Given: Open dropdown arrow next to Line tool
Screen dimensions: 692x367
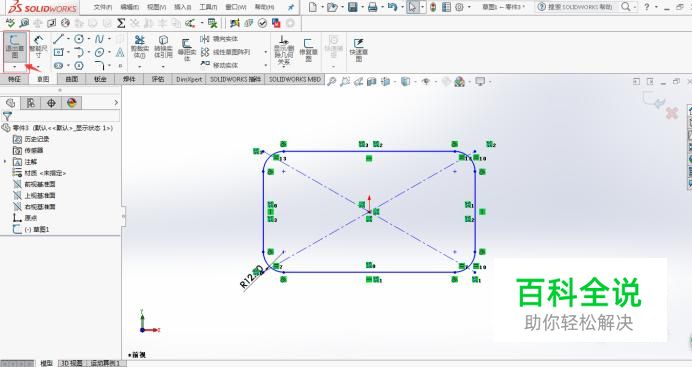Looking at the screenshot, I should tap(68, 39).
